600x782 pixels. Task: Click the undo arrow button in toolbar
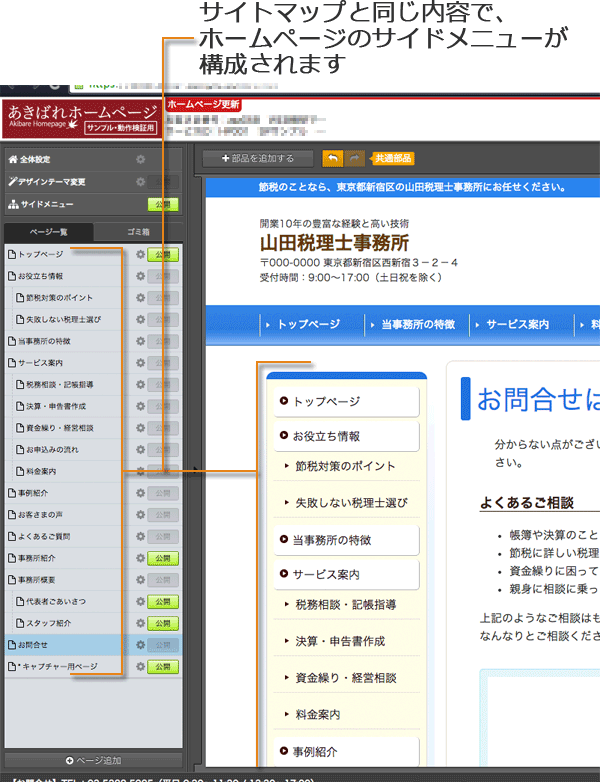pyautogui.click(x=331, y=158)
